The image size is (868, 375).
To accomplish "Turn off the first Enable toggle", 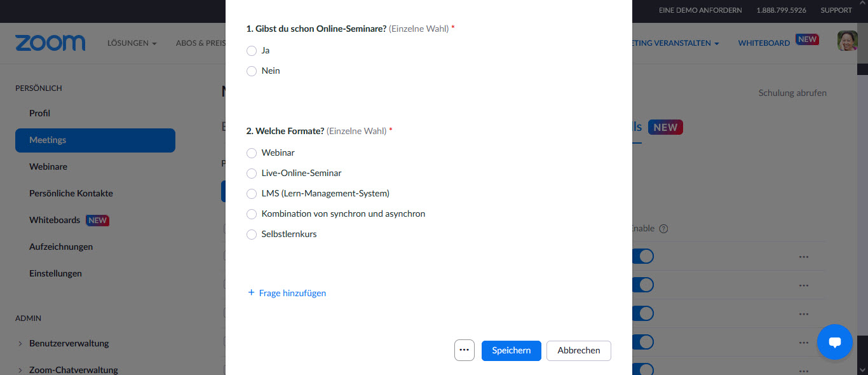I will click(x=642, y=256).
